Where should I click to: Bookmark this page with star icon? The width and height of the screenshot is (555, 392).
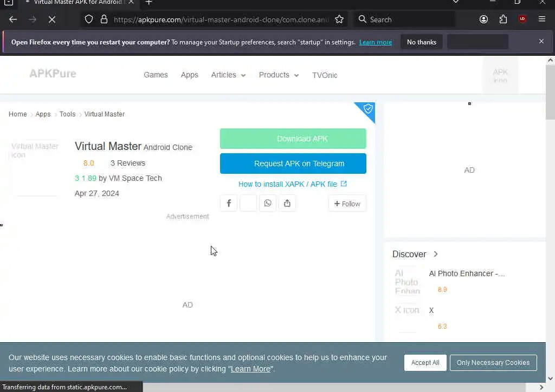click(339, 19)
